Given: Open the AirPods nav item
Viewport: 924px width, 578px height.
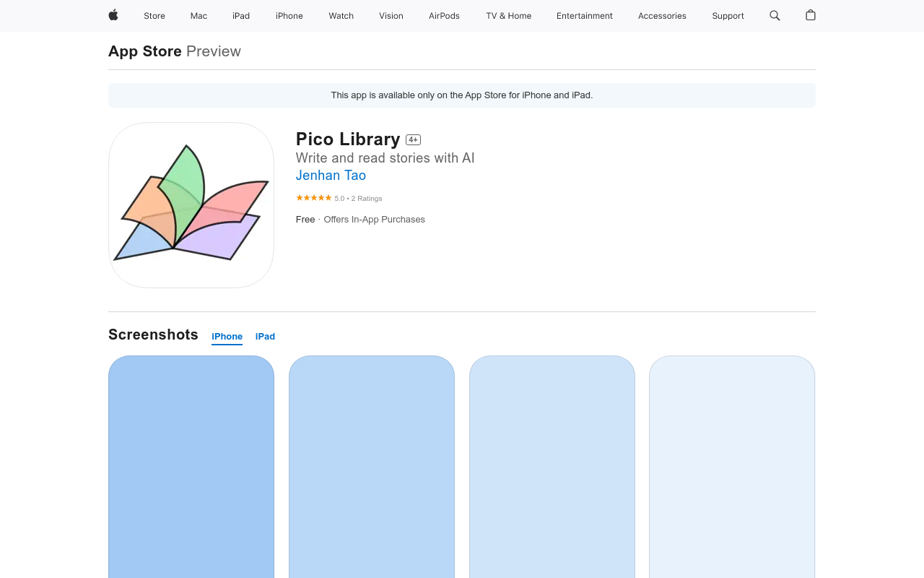Looking at the screenshot, I should pos(444,16).
